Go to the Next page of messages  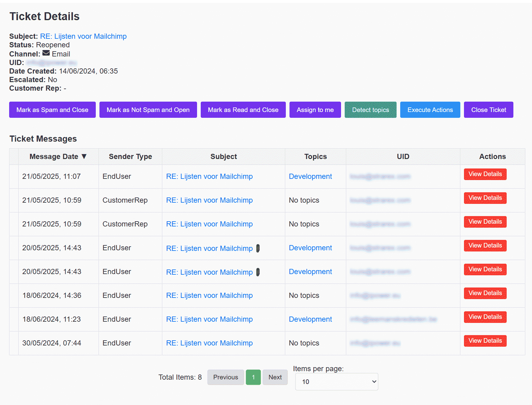pos(275,377)
